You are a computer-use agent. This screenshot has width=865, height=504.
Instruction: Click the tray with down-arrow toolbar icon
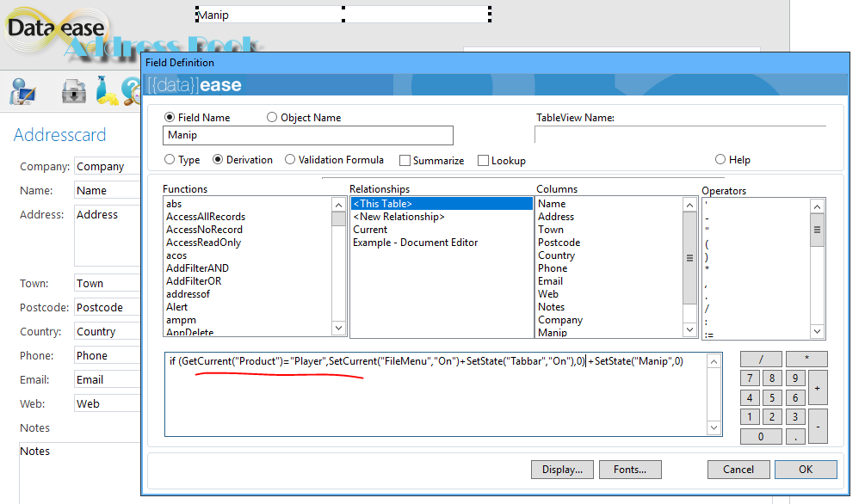[74, 91]
